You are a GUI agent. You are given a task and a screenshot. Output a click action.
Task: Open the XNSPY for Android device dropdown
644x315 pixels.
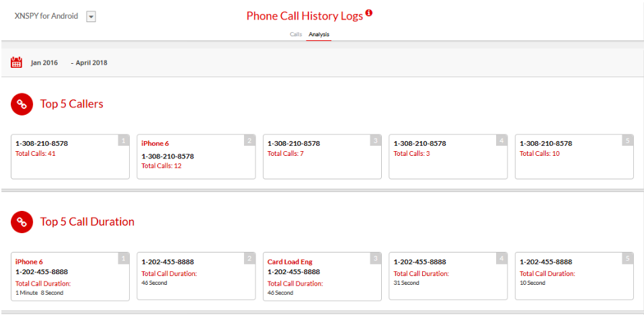91,17
